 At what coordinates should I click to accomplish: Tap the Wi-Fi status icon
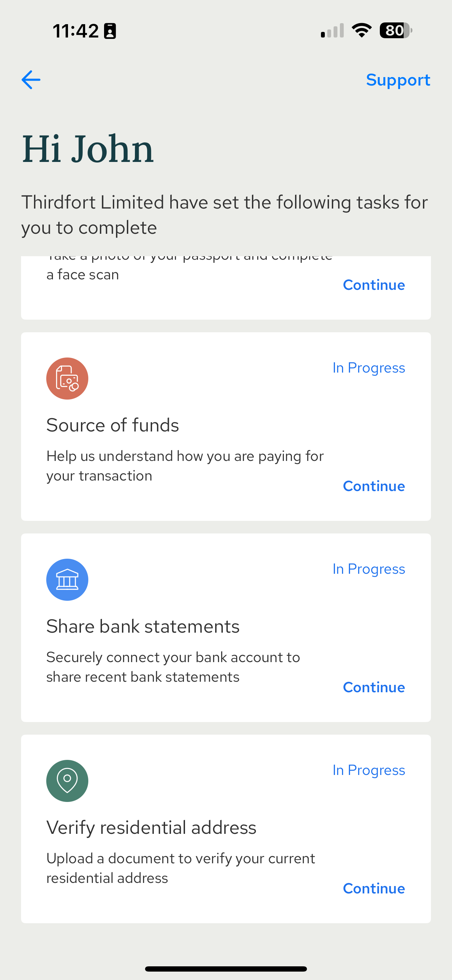pyautogui.click(x=362, y=30)
